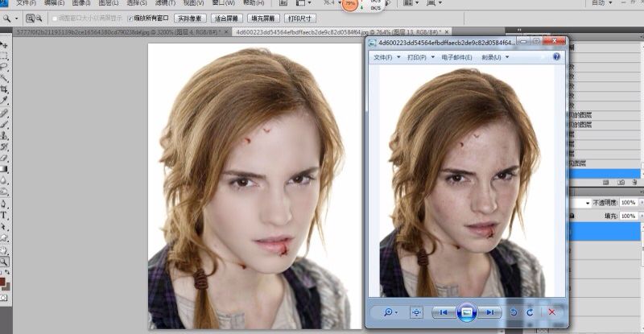Open the background color swatch
644x334 pixels.
(x=7, y=287)
